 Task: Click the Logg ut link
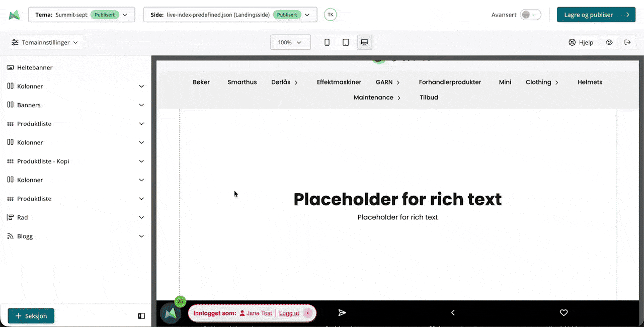click(289, 313)
